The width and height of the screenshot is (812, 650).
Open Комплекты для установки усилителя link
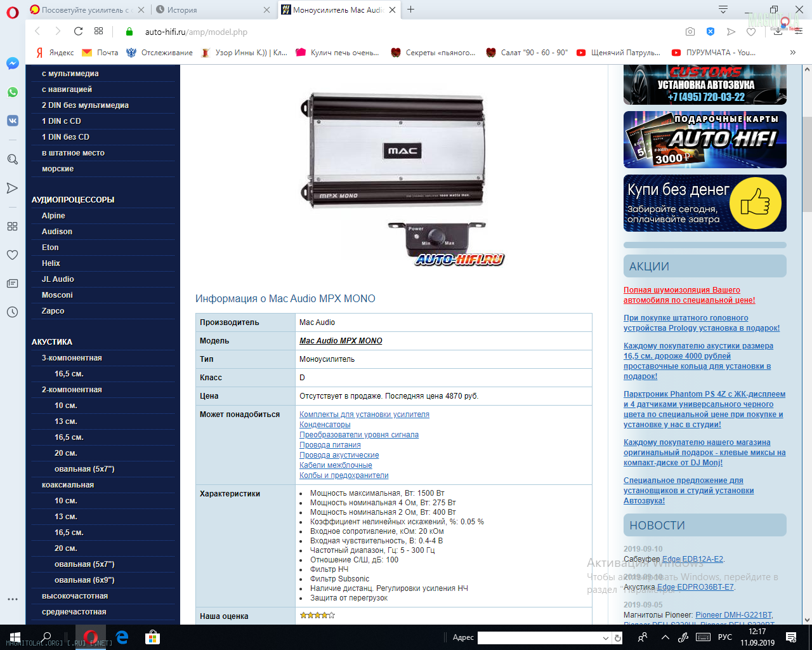pyautogui.click(x=364, y=415)
